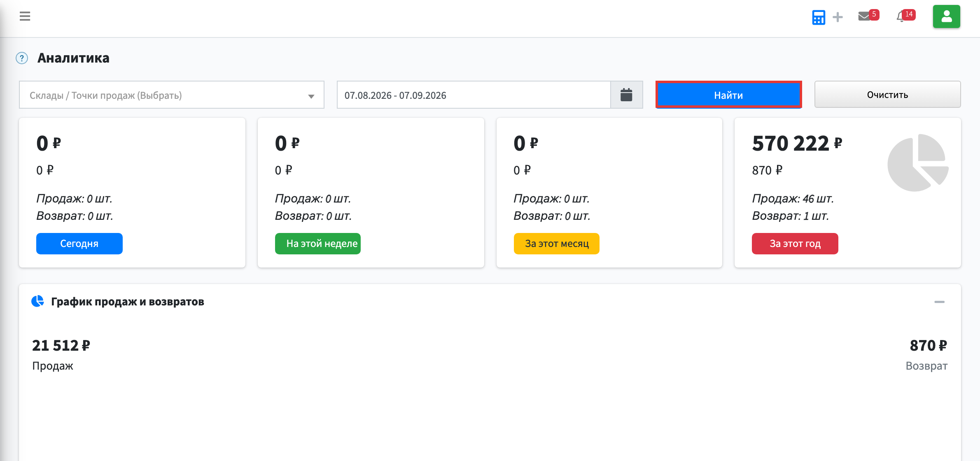Open messages envelope with 5 badge
This screenshot has height=461, width=980.
pos(868,16)
